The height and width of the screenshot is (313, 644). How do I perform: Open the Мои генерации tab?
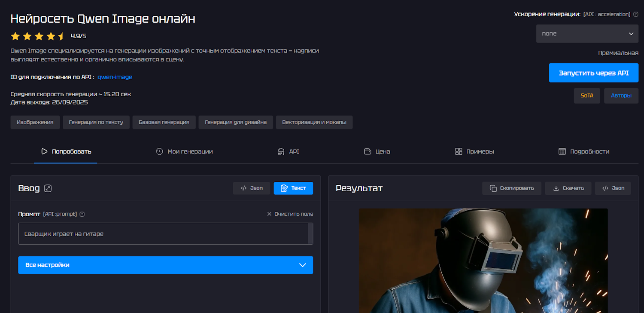point(184,151)
